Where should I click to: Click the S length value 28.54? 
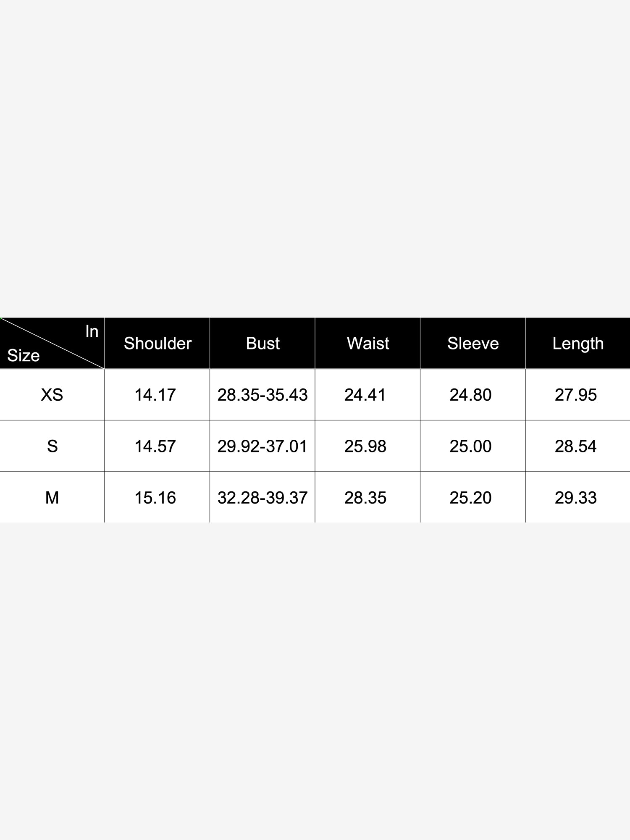[576, 446]
